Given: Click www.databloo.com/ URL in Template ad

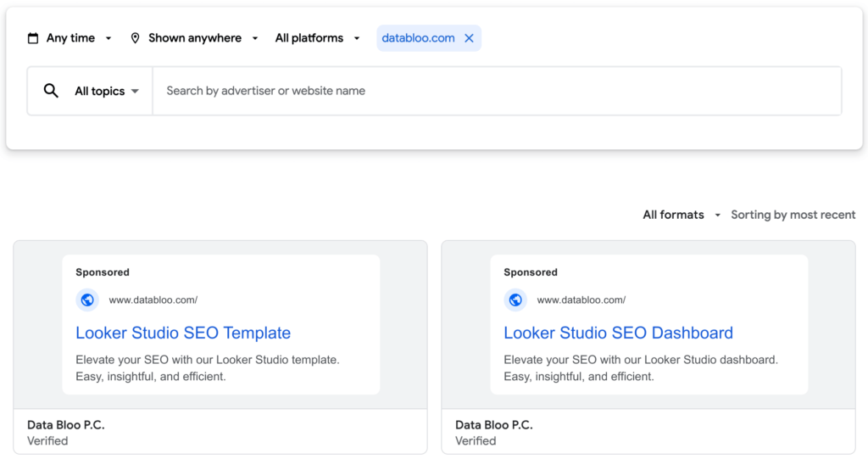Looking at the screenshot, I should click(x=153, y=300).
